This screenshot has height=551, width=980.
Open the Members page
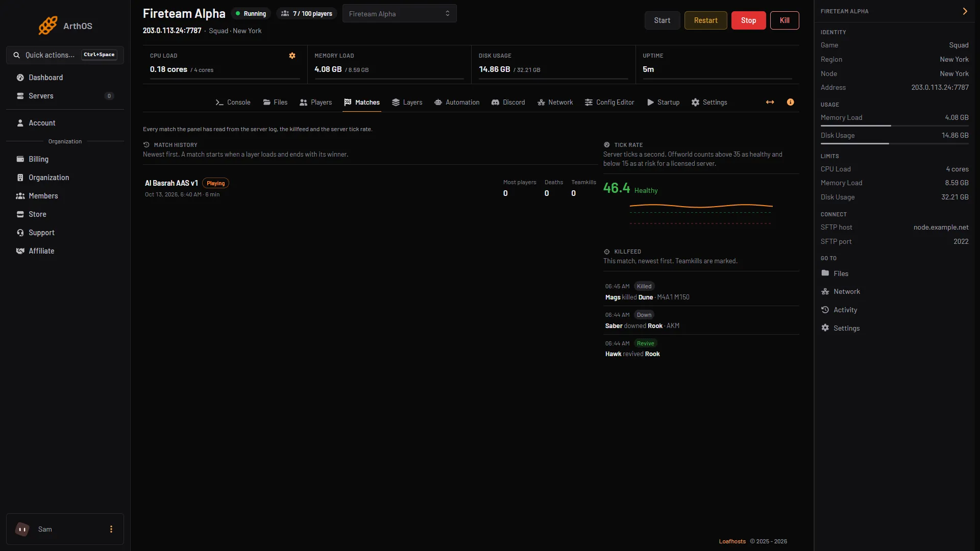pyautogui.click(x=65, y=196)
